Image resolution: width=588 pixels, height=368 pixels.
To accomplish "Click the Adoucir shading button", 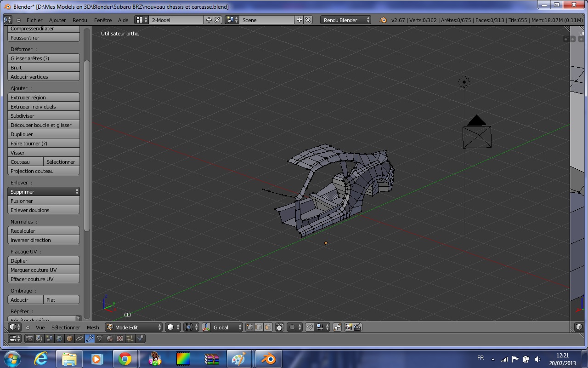I will 26,299.
